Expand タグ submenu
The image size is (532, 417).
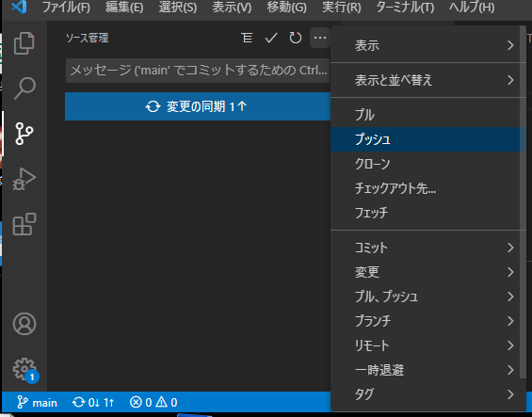tap(426, 394)
